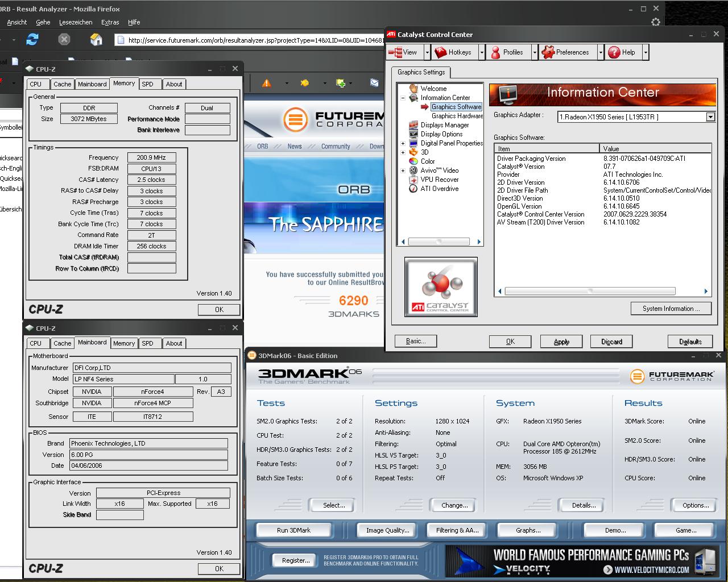Click the Defaults button in Catalyst

[690, 342]
